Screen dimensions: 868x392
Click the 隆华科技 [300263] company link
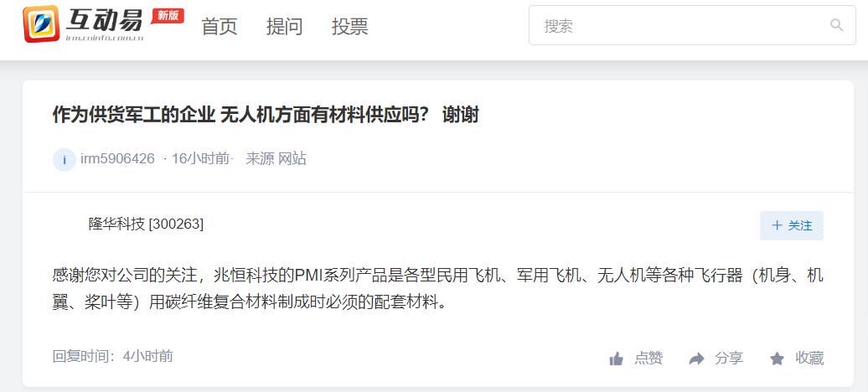146,224
